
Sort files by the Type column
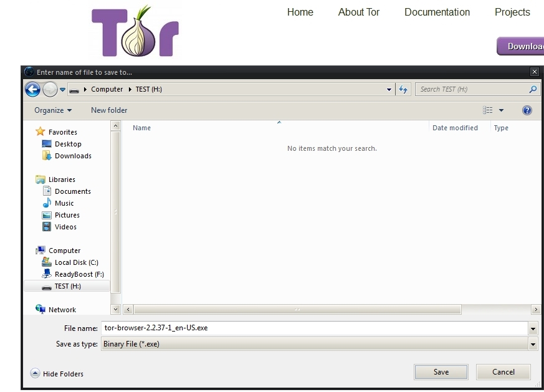pyautogui.click(x=501, y=128)
